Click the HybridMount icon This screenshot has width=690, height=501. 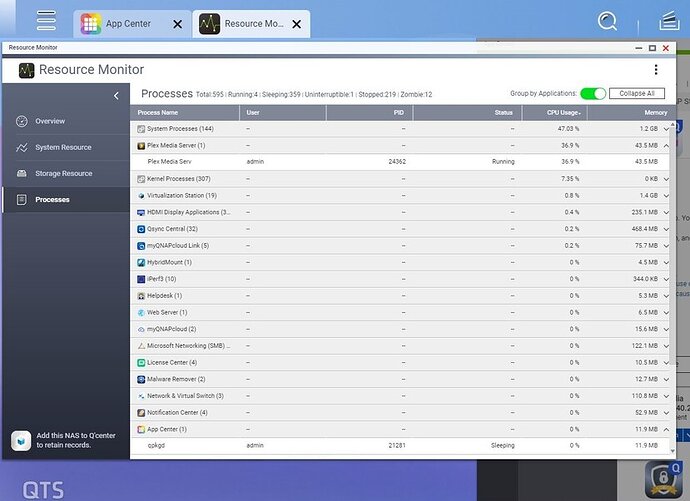coord(141,263)
